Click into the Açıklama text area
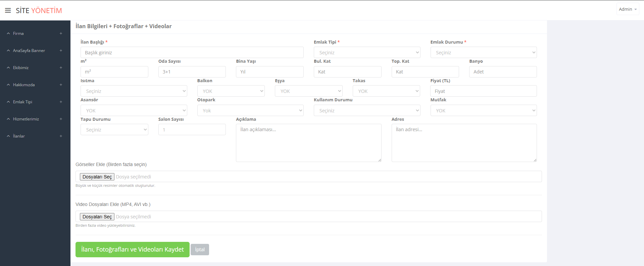Viewport: 644px width, 266px height. [308, 143]
